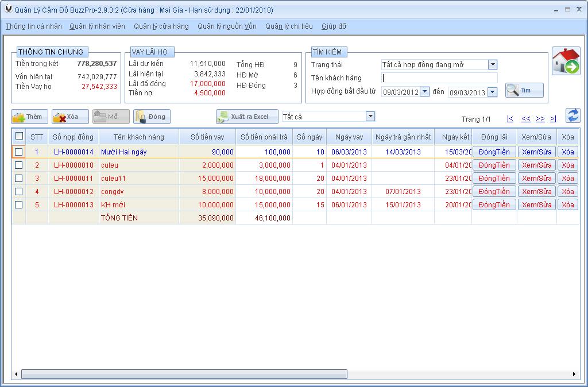Expand the Tất cả filter dropdown
This screenshot has height=387, width=588.
point(370,116)
